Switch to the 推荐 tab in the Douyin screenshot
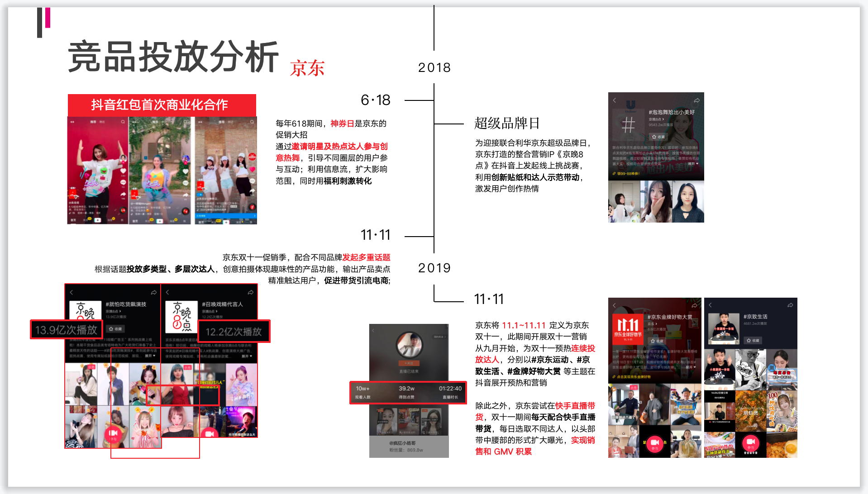Image resolution: width=868 pixels, height=494 pixels. click(x=93, y=122)
